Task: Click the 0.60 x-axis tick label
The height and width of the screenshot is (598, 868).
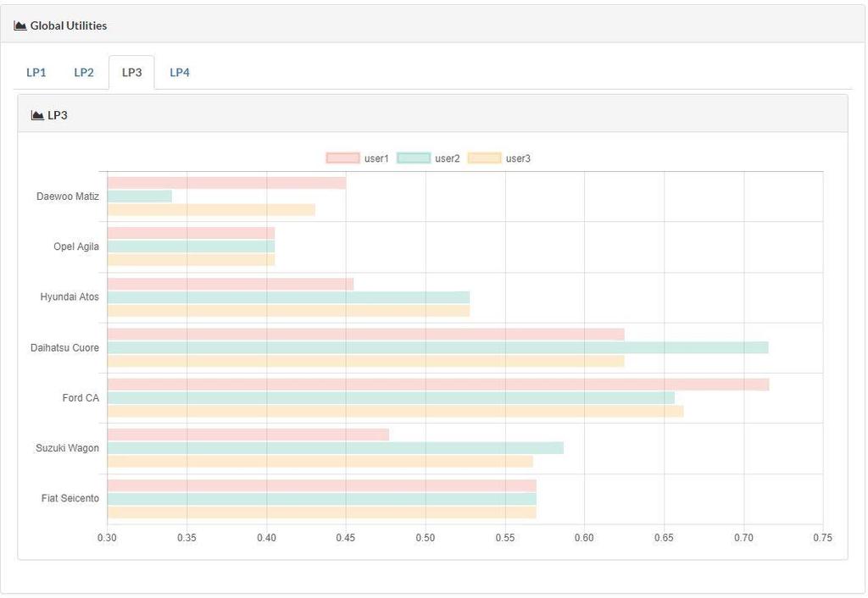Action: click(585, 538)
